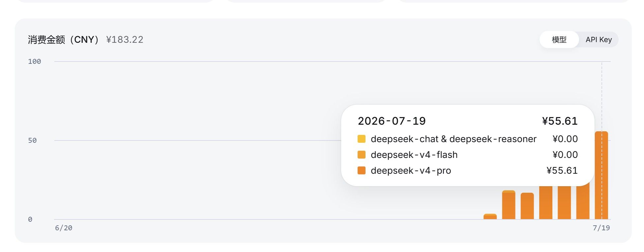Click the second bar with lighter top
Image resolution: width=644 pixels, height=252 pixels.
click(509, 205)
